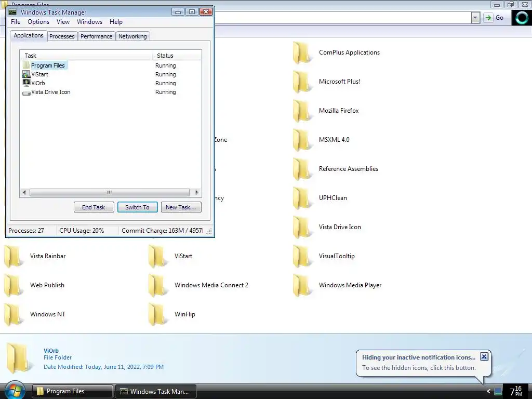Select the Windows Media Connect 2 folder icon
This screenshot has width=532, height=399.
pos(157,285)
